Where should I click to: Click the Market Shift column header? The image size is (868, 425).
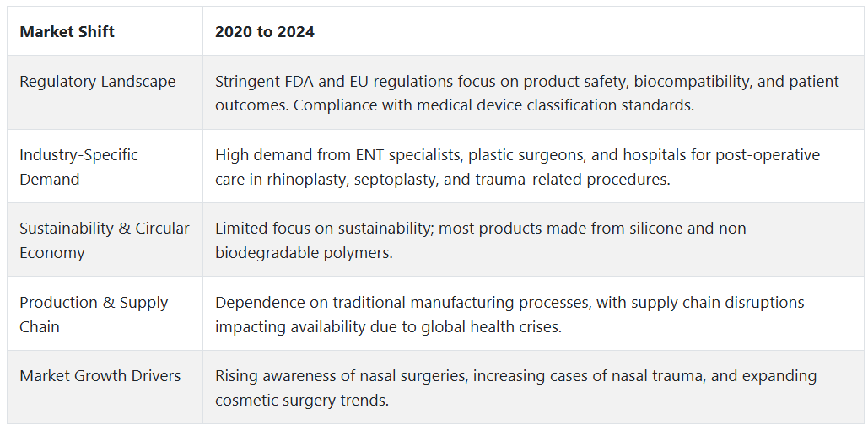[67, 31]
